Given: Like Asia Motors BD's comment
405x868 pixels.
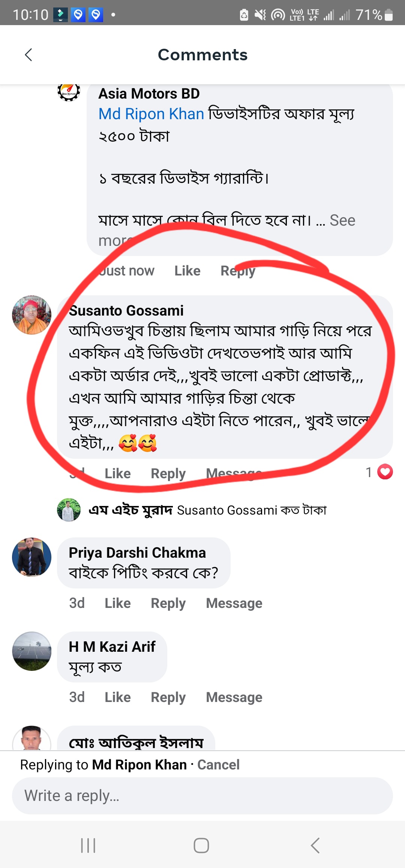Looking at the screenshot, I should 187,271.
